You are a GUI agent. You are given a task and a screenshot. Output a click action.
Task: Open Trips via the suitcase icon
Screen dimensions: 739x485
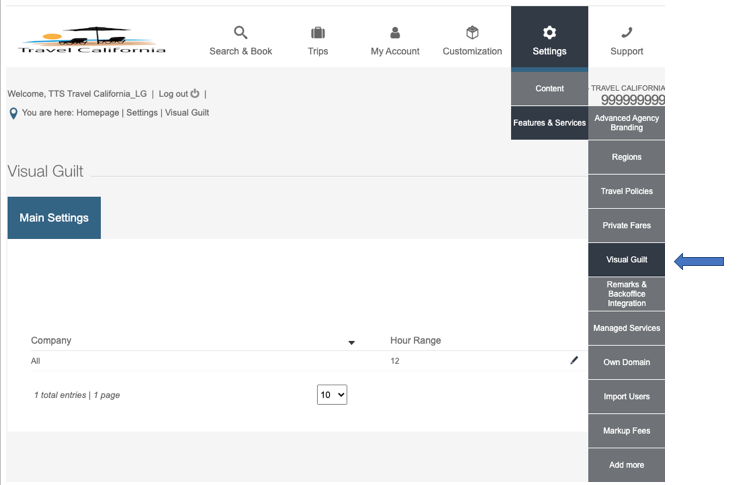pyautogui.click(x=318, y=33)
